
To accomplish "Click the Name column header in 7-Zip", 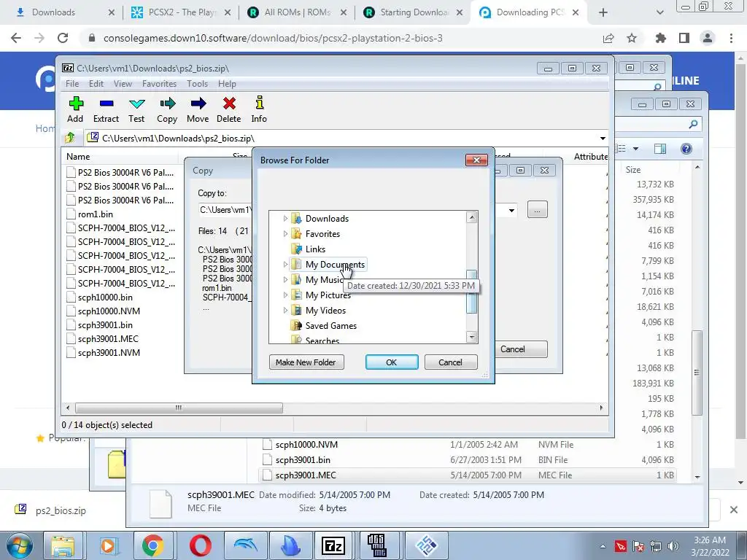I will [78, 157].
